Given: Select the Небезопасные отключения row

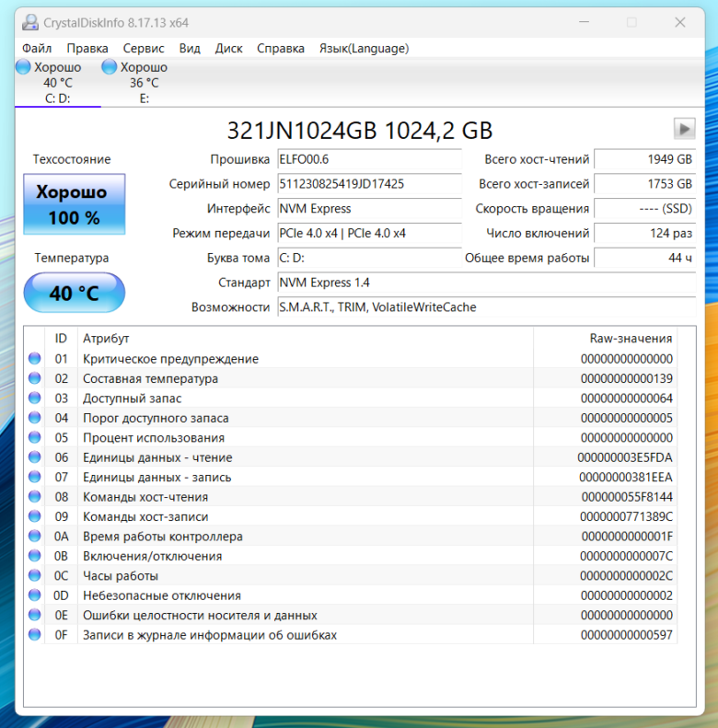Looking at the screenshot, I should (351, 595).
